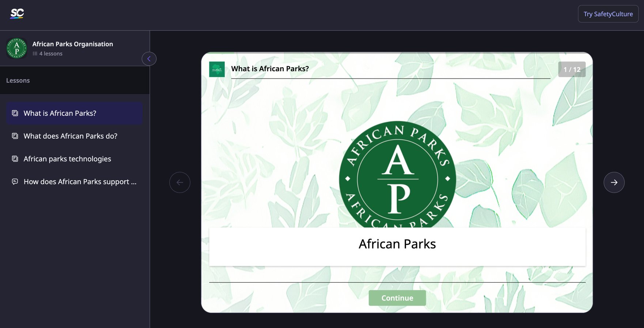Click the Lessons section heading
This screenshot has height=328, width=644.
18,80
